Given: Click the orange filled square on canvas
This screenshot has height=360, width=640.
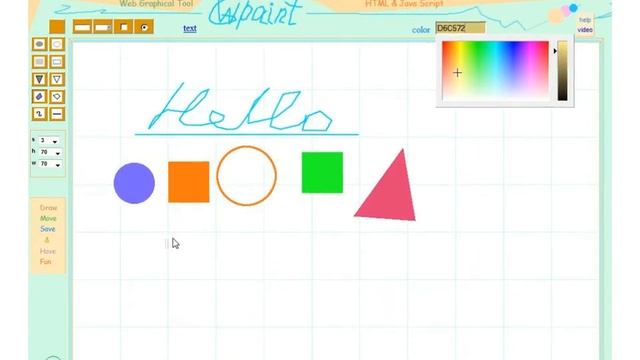Looking at the screenshot, I should pos(189,182).
